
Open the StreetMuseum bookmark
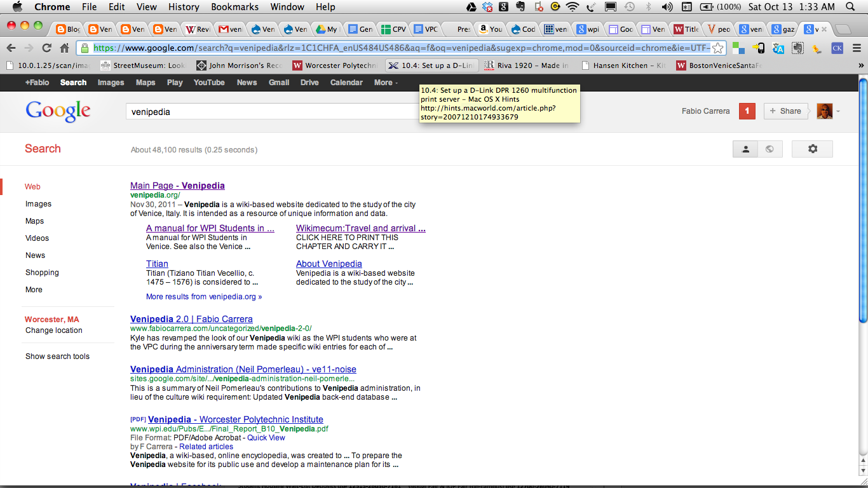pos(143,65)
